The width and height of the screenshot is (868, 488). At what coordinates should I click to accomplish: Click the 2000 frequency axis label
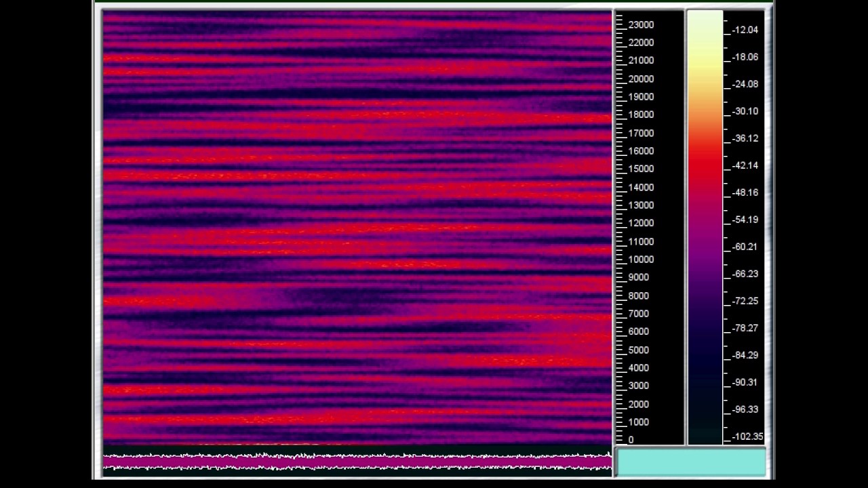pyautogui.click(x=639, y=405)
